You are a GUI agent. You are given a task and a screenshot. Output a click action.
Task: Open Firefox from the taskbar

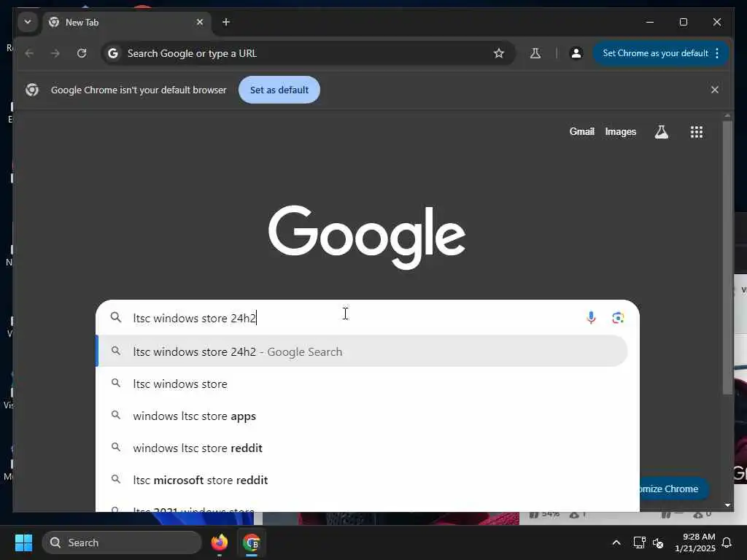(x=220, y=542)
